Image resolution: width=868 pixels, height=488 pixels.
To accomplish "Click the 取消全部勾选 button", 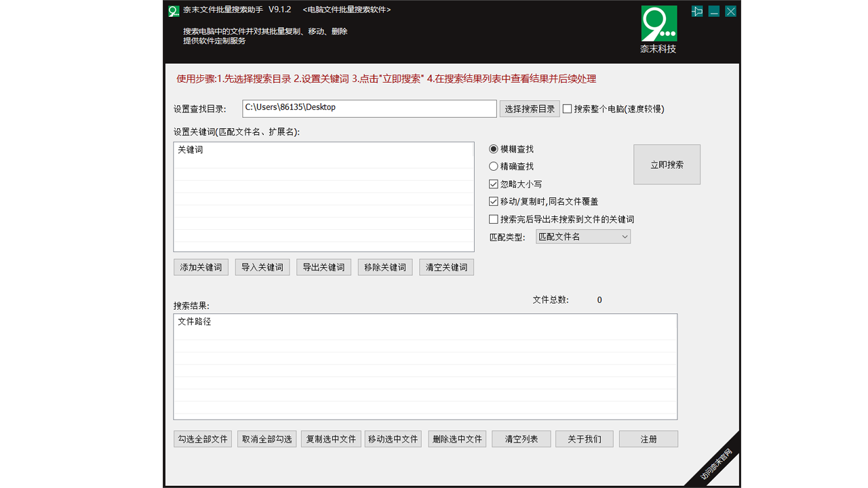I will (x=267, y=439).
